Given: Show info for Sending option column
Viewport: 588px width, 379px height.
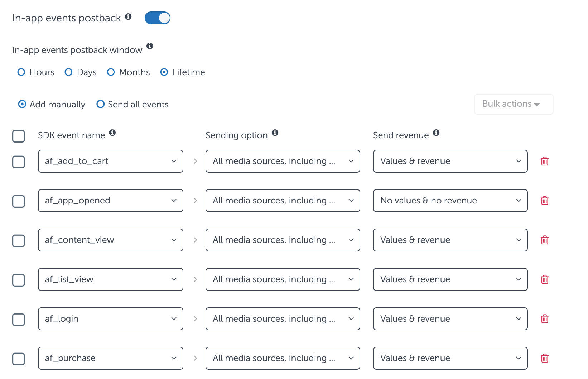Looking at the screenshot, I should point(275,133).
